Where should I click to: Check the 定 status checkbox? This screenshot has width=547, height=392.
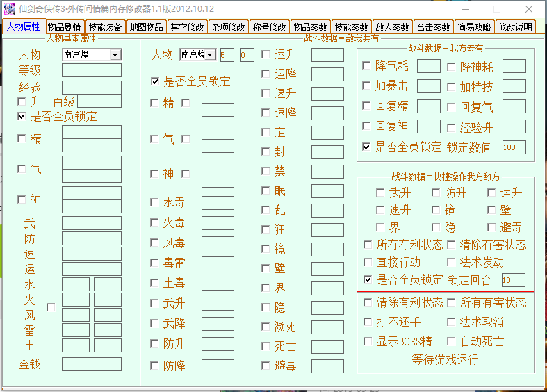click(266, 132)
